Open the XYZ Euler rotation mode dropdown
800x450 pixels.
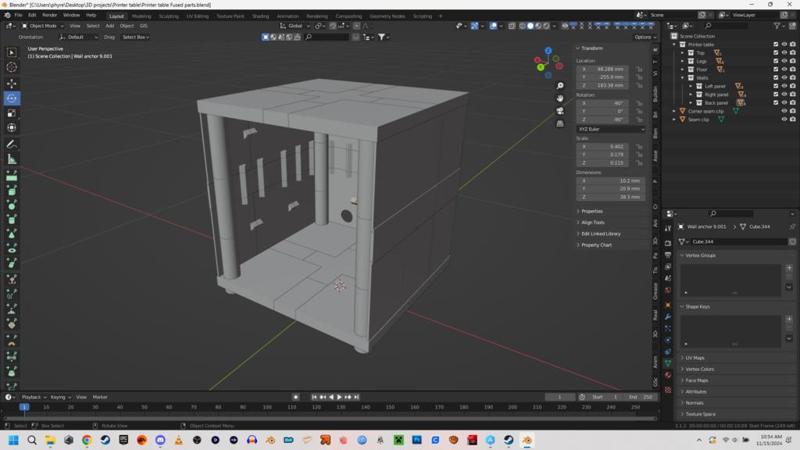coord(611,129)
